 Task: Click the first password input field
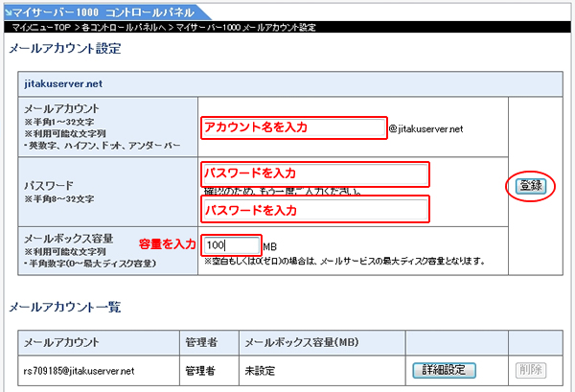[313, 173]
